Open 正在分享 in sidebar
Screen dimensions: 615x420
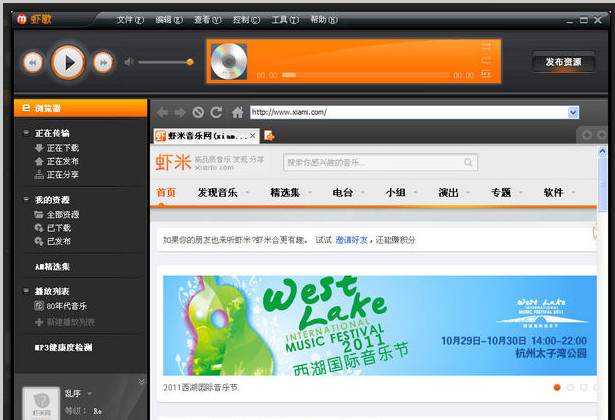point(57,175)
